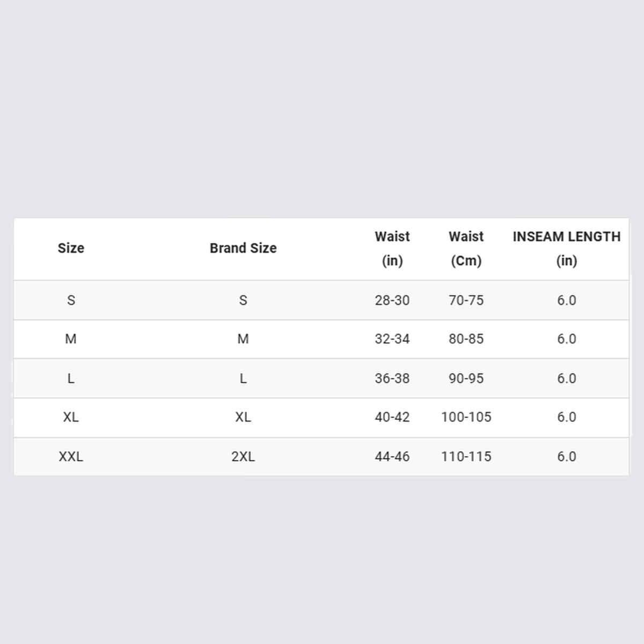Select the 70-75 waist cm cell
The height and width of the screenshot is (644, 644).
click(x=466, y=300)
